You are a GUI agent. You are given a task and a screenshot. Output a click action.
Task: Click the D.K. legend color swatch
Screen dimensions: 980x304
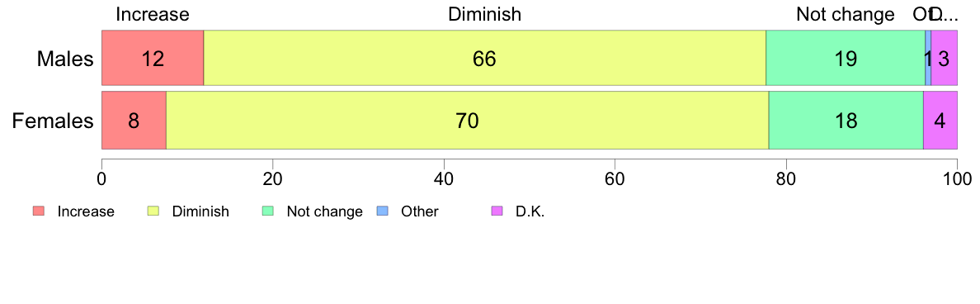(497, 211)
